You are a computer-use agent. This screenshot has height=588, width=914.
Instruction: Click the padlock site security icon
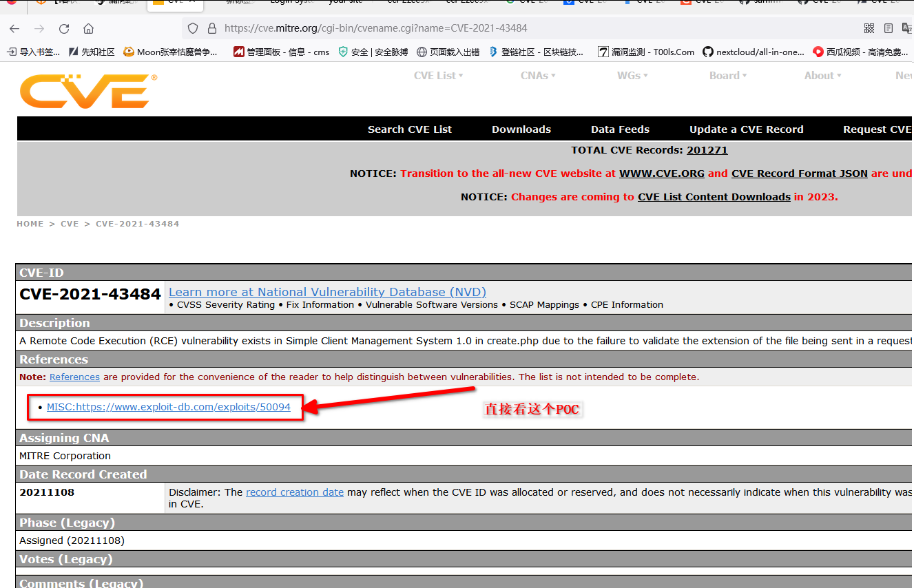tap(211, 28)
